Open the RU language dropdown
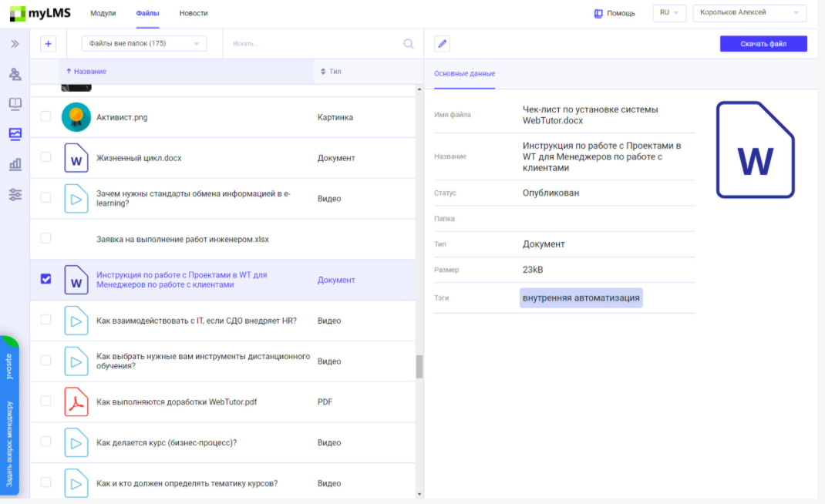This screenshot has height=504, width=825. [668, 13]
